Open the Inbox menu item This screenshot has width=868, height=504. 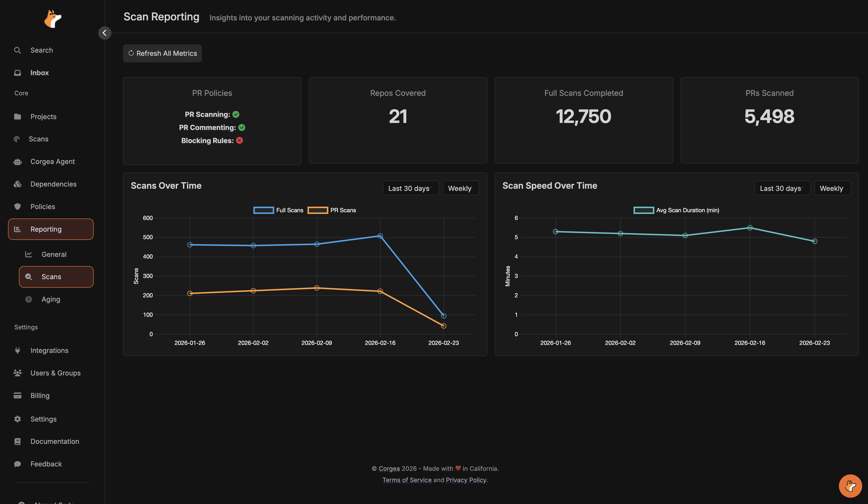pos(39,73)
